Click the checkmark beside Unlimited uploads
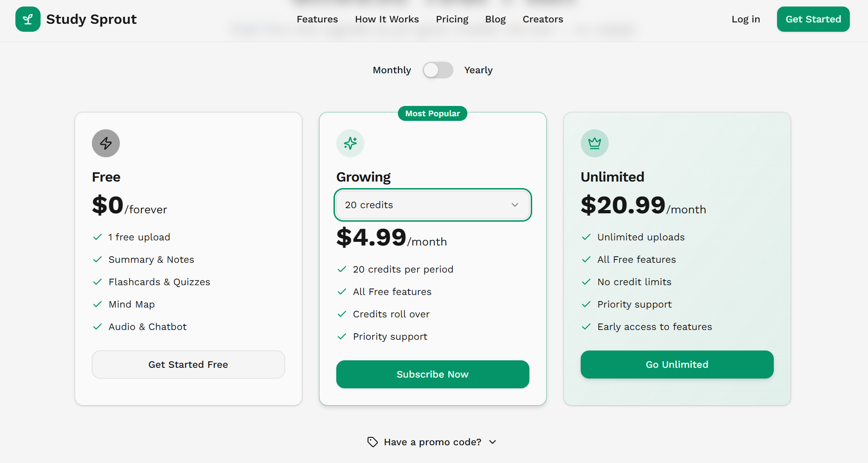Screen dimensions: 868x463 (x=586, y=237)
